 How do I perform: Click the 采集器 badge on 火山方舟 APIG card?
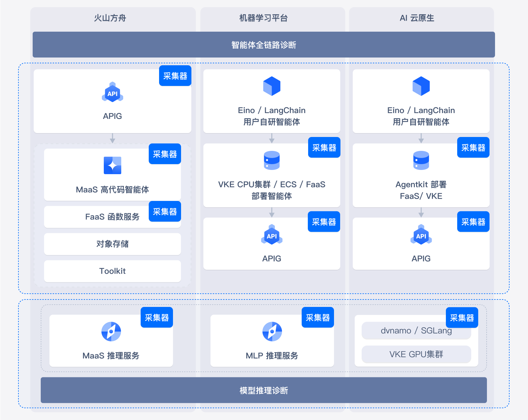(x=175, y=76)
